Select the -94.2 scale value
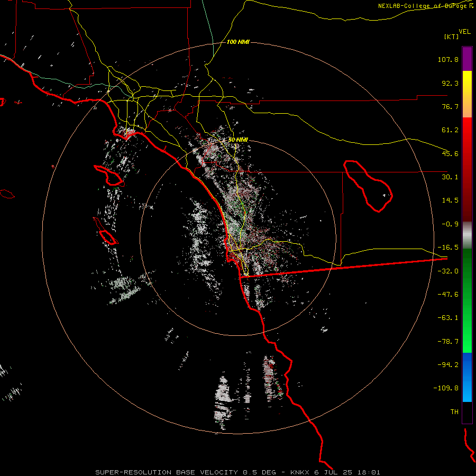The width and height of the screenshot is (476, 476). [x=448, y=364]
